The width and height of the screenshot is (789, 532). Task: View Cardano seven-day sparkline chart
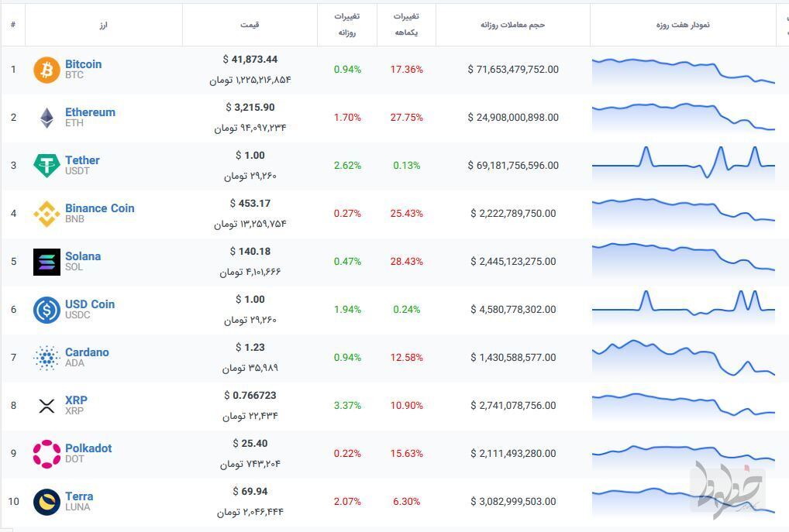pos(684,358)
